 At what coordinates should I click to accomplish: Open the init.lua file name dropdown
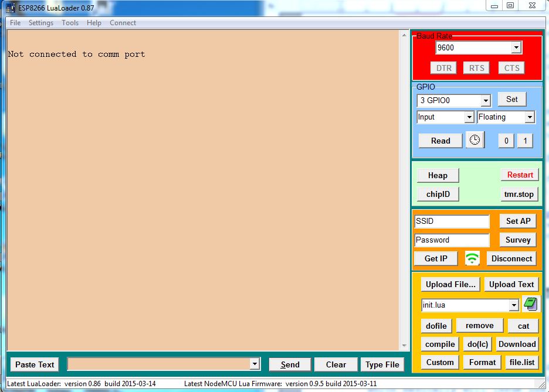[x=514, y=305]
